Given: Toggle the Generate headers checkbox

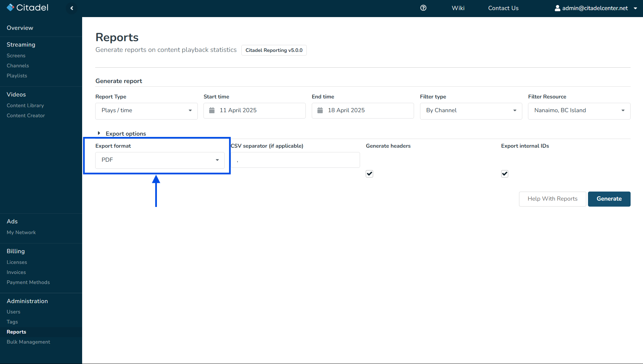Looking at the screenshot, I should pyautogui.click(x=369, y=174).
